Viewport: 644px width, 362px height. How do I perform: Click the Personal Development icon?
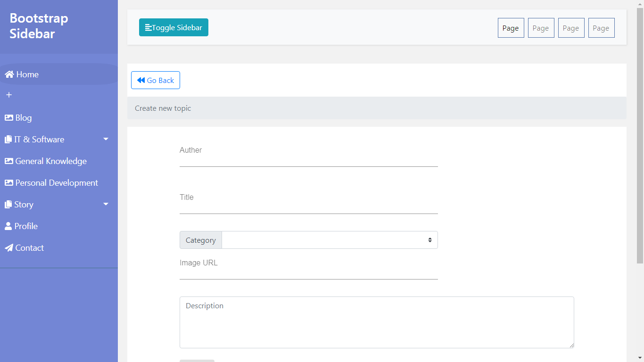8,182
